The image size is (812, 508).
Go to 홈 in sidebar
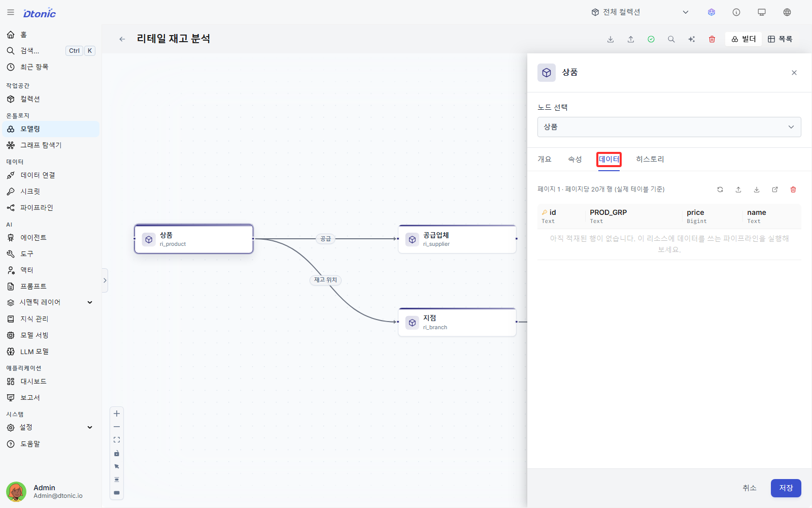[51, 35]
